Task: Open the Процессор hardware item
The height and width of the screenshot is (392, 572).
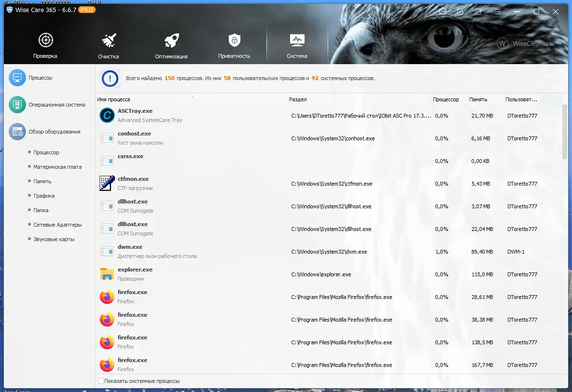Action: coord(46,152)
